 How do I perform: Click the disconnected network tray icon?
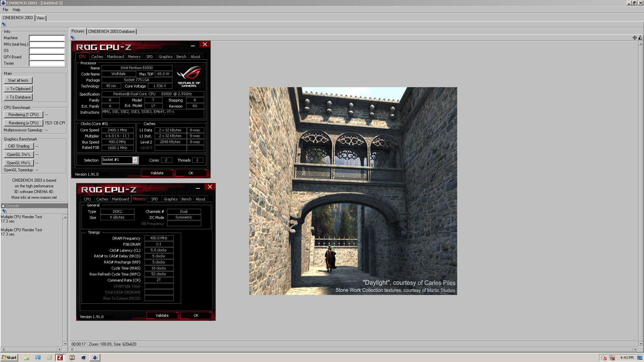pyautogui.click(x=612, y=358)
